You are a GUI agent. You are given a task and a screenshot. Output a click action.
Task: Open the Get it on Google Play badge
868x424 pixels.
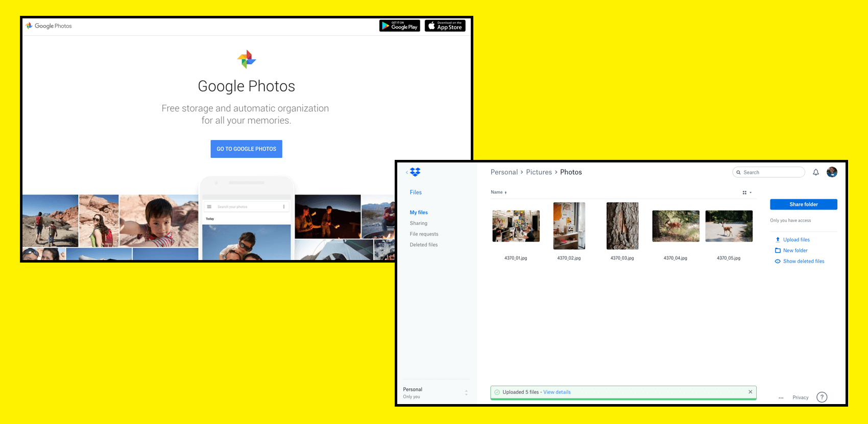(x=399, y=26)
